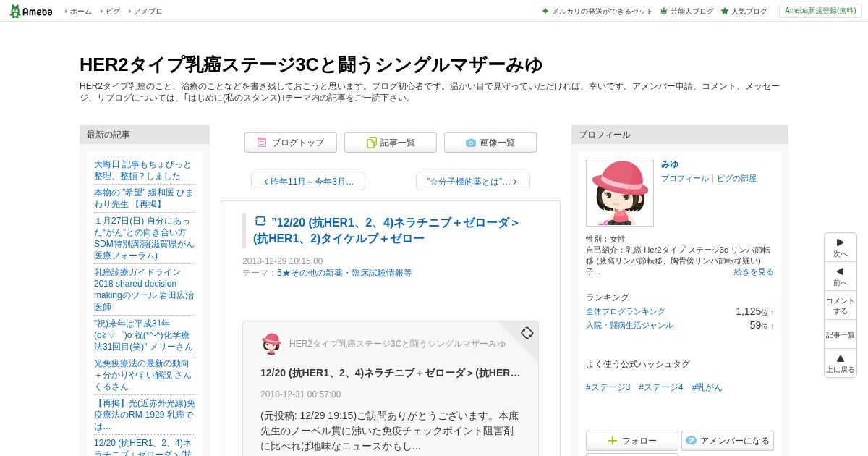868x456 pixels.
Task: Open article title 12/20 ネラチニブ＋ゼローダ
Action: 387,230
